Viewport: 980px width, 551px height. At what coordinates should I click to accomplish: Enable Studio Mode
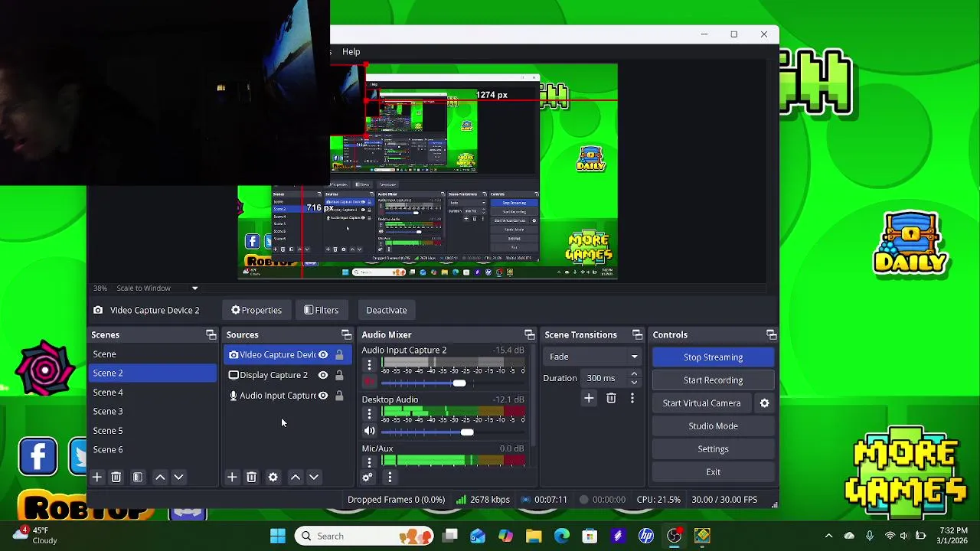click(x=713, y=426)
